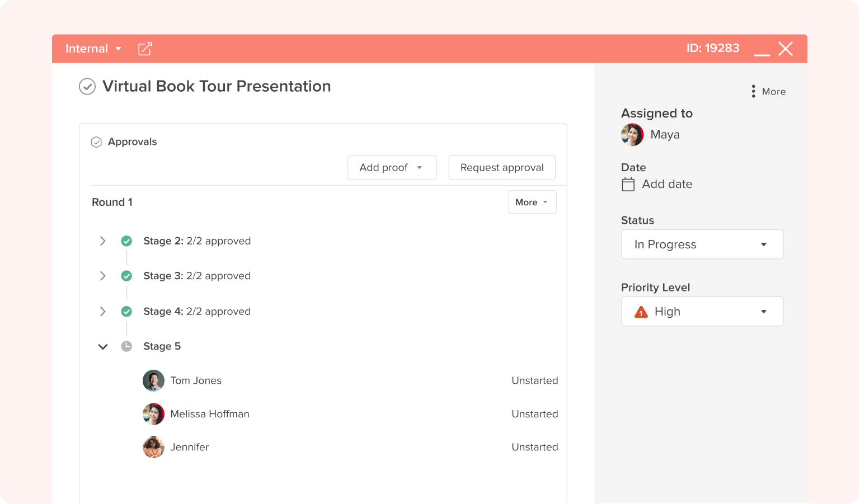This screenshot has width=860, height=504.
Task: Click the checkmark circle next to the task title
Action: (87, 87)
